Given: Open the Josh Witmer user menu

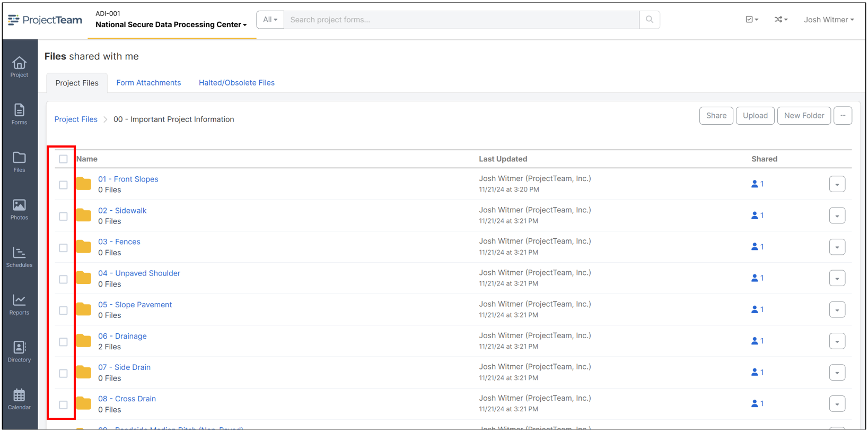Looking at the screenshot, I should click(x=828, y=20).
